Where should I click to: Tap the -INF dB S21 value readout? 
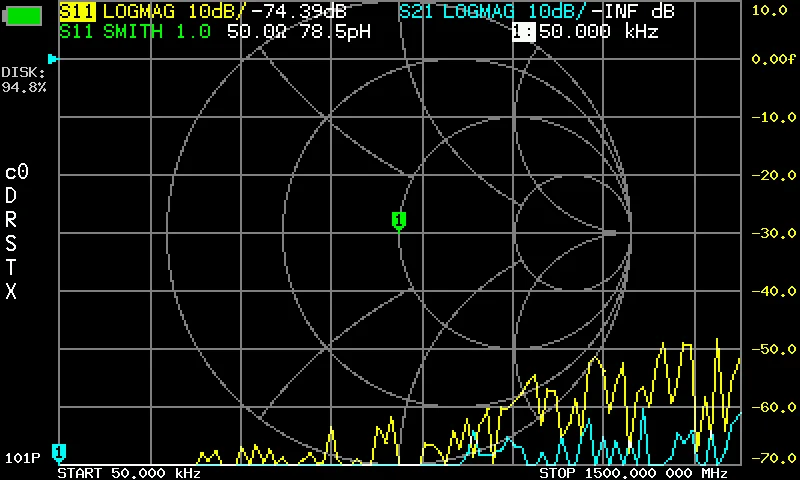point(633,11)
